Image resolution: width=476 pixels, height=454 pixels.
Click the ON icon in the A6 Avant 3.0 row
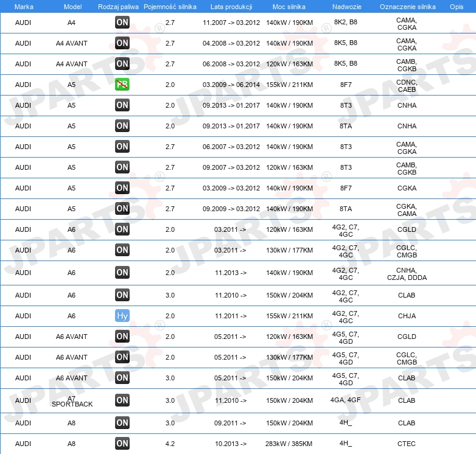click(x=122, y=377)
